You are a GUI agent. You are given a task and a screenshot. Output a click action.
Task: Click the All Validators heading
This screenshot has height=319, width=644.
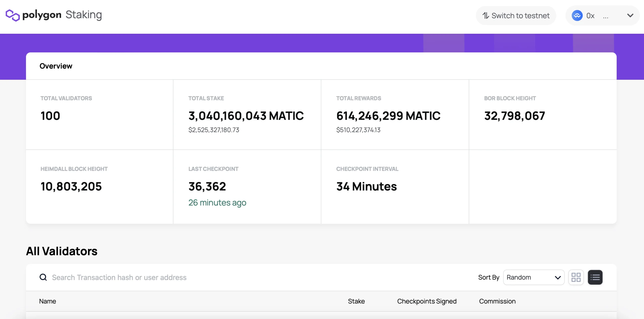(62, 251)
